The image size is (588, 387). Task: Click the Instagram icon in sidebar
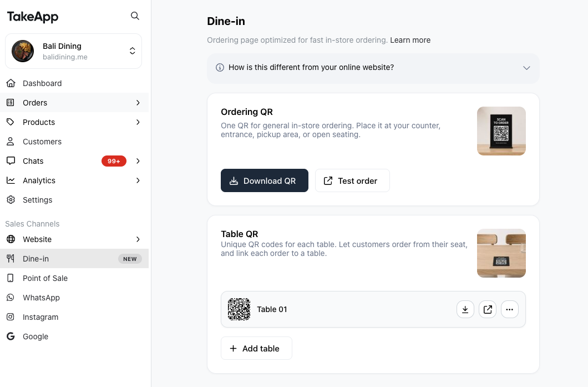pos(11,317)
